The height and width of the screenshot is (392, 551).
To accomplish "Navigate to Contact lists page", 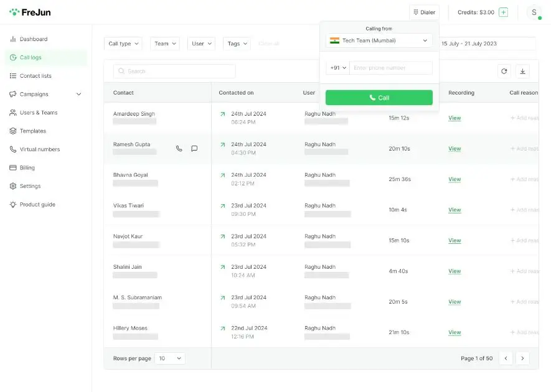I will coord(35,76).
